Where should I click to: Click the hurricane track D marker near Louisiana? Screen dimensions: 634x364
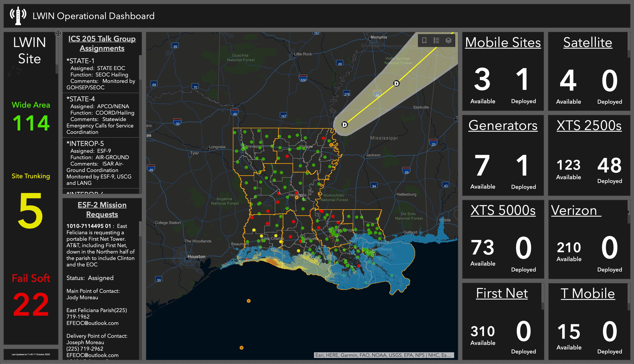[x=345, y=124]
